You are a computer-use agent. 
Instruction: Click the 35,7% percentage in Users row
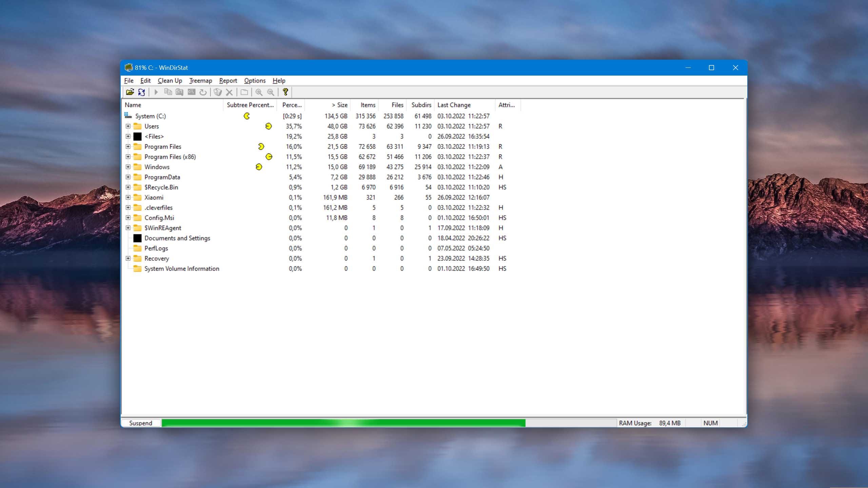pos(294,126)
